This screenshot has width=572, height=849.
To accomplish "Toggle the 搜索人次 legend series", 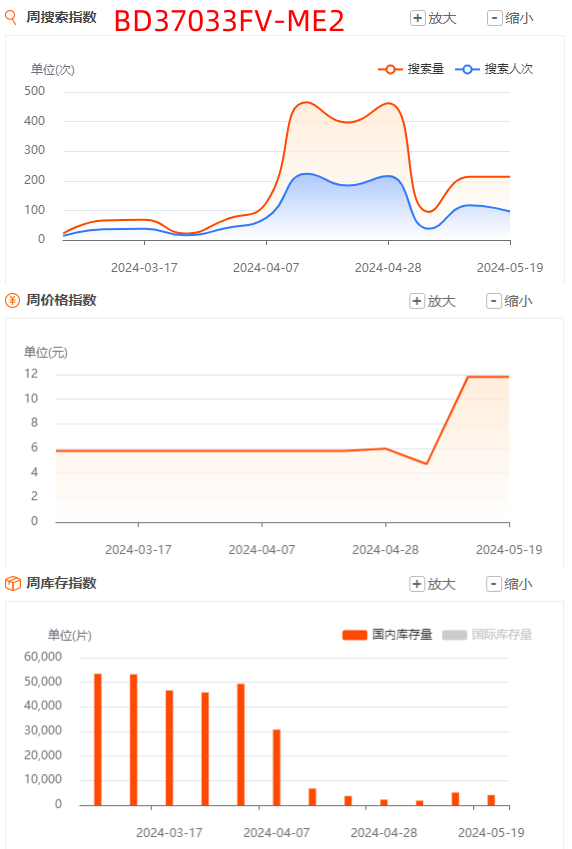I will 494,69.
